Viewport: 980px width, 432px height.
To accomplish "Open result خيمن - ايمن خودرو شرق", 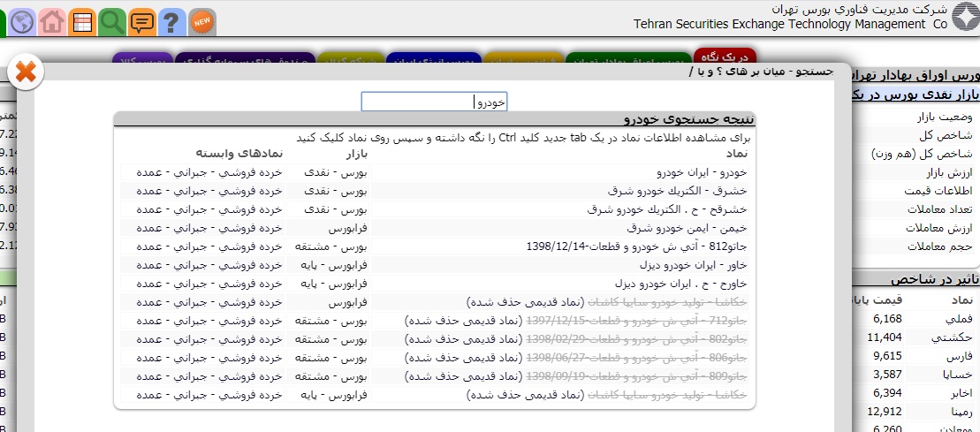I will 688,228.
